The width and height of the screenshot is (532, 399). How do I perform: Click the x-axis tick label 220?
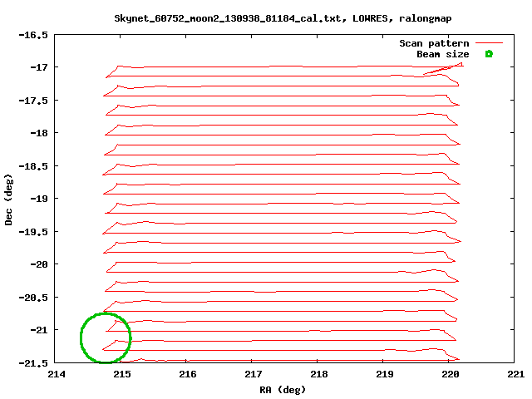pos(451,374)
